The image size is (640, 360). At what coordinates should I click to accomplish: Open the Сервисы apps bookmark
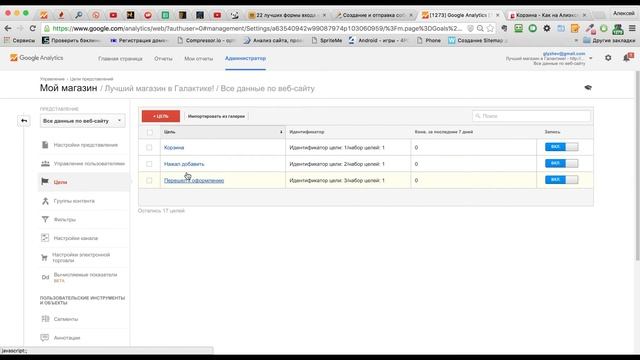20,40
